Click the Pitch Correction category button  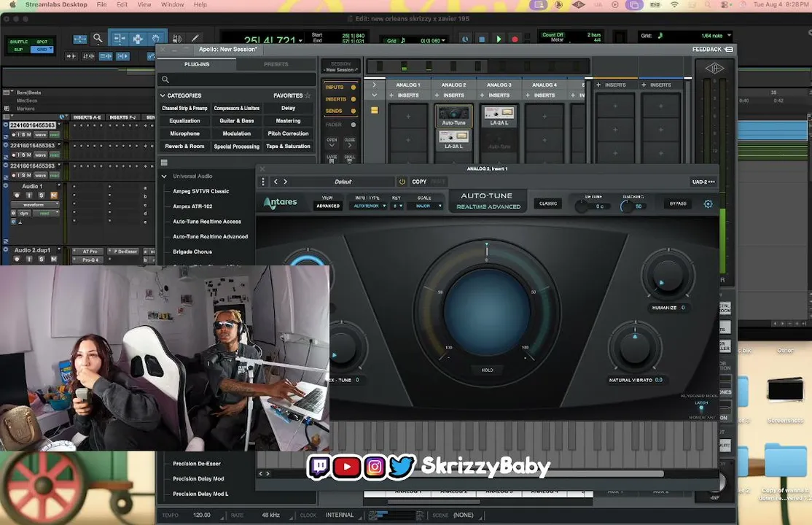coord(288,133)
